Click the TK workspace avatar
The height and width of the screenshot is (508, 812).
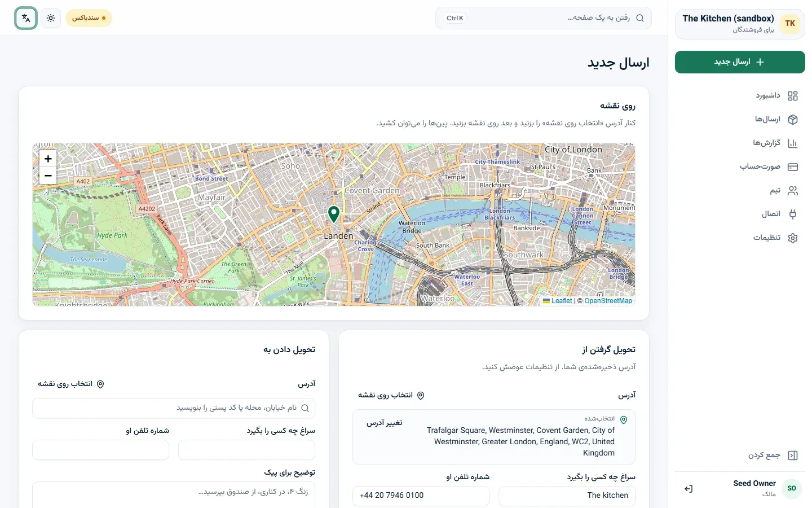pyautogui.click(x=790, y=24)
